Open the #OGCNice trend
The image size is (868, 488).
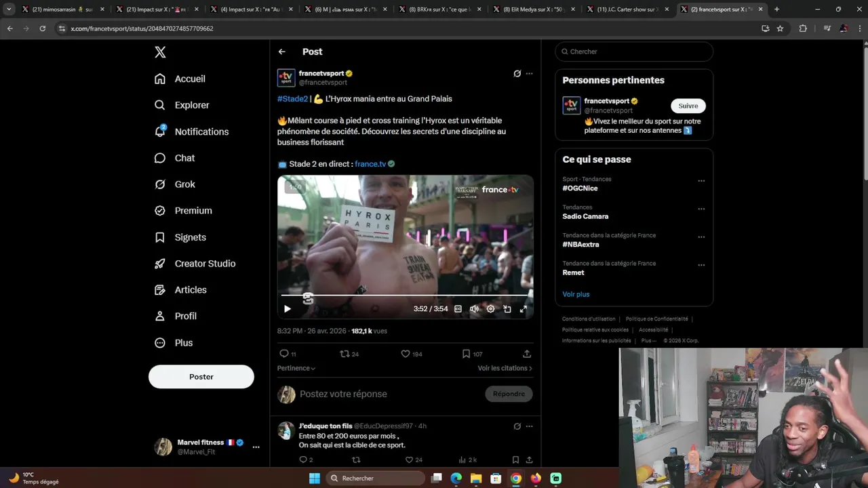point(580,188)
